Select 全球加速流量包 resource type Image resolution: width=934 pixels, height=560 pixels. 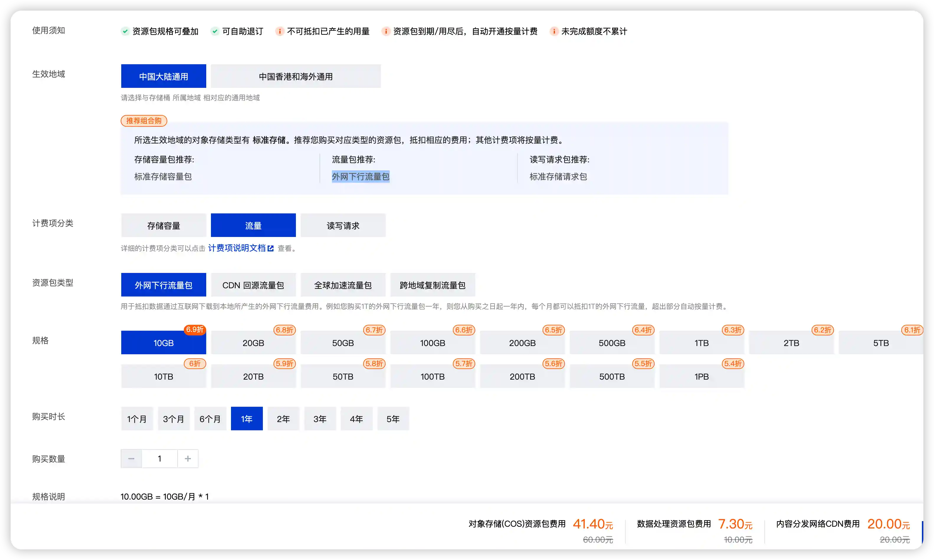pyautogui.click(x=343, y=285)
